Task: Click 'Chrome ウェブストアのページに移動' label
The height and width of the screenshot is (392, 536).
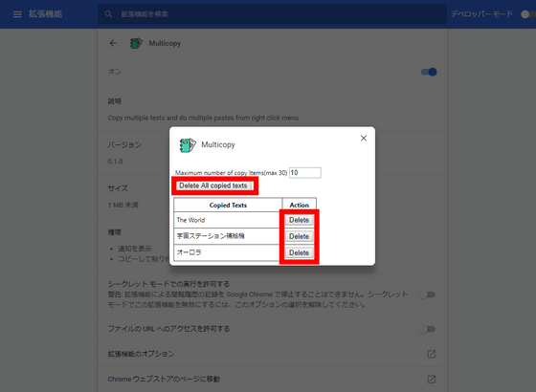Action: 164,379
